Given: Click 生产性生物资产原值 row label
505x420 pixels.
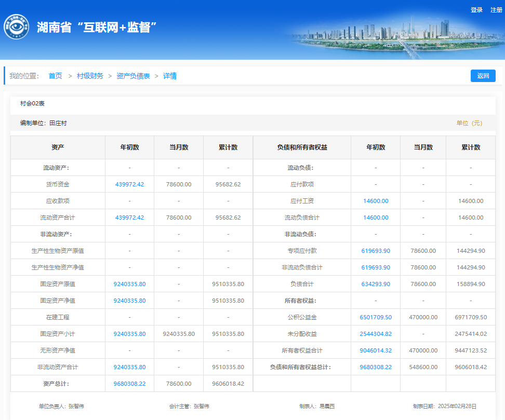Looking at the screenshot, I should 58,251.
